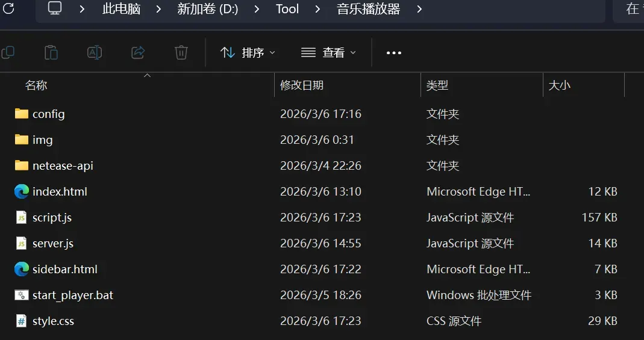Click the size value 3 KB
This screenshot has height=340, width=644.
(x=606, y=295)
